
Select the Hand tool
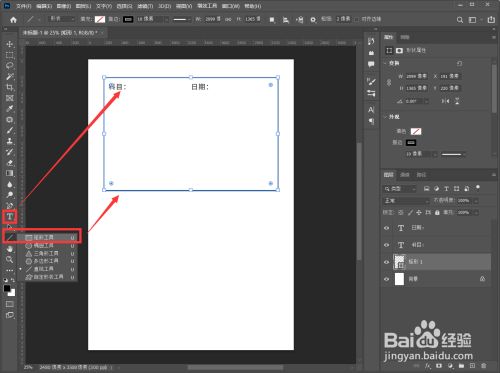click(10, 249)
